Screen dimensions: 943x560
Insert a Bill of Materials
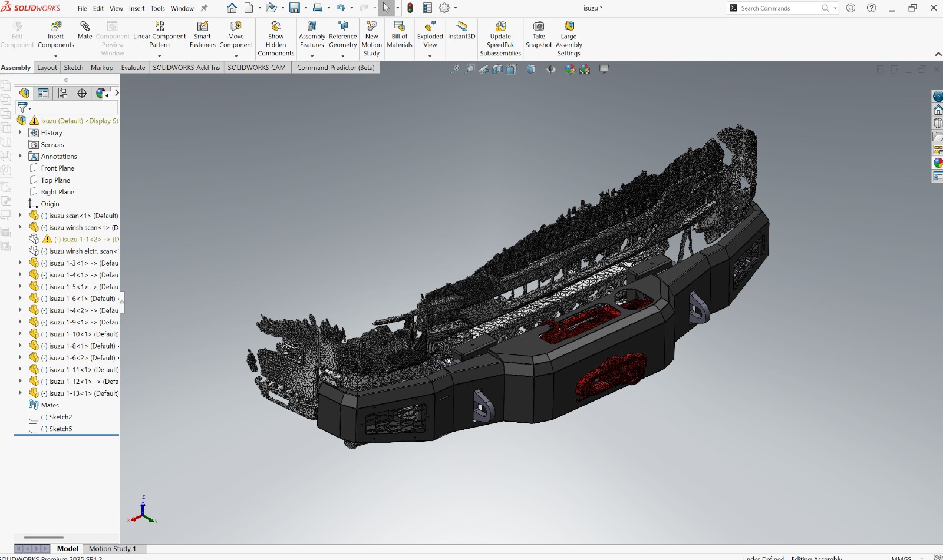[400, 35]
